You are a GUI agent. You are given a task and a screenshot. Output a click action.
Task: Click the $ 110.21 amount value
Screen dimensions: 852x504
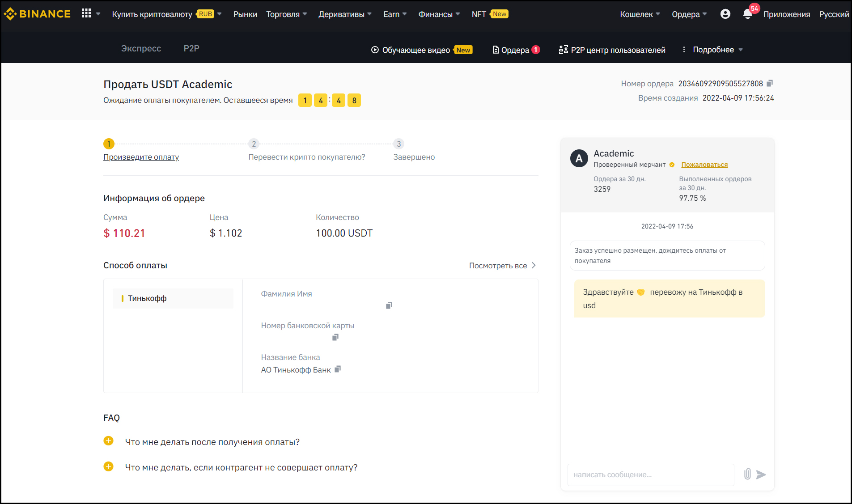pos(124,233)
